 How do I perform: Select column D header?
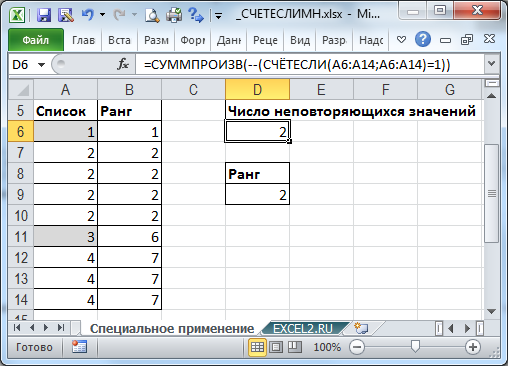(257, 90)
